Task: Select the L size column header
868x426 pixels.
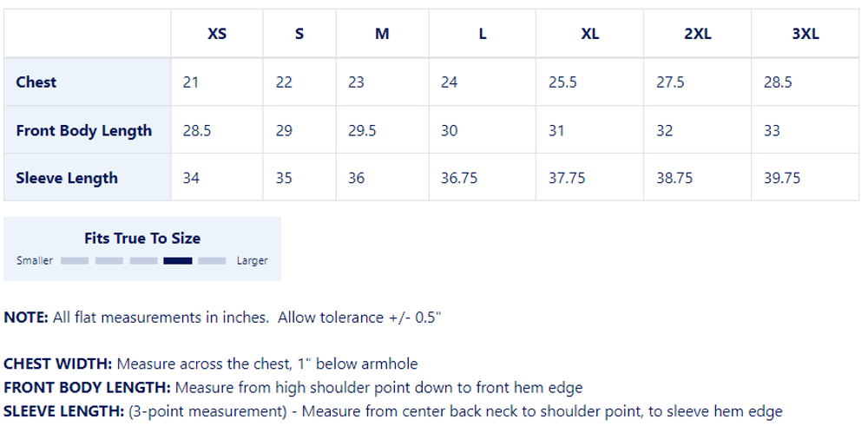Action: (483, 35)
